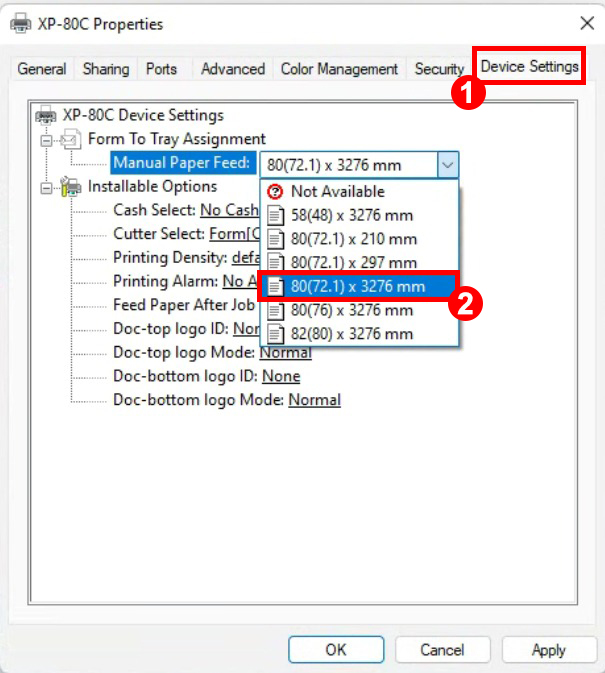605x673 pixels.
Task: Click the red Not Available question icon
Action: 275,191
